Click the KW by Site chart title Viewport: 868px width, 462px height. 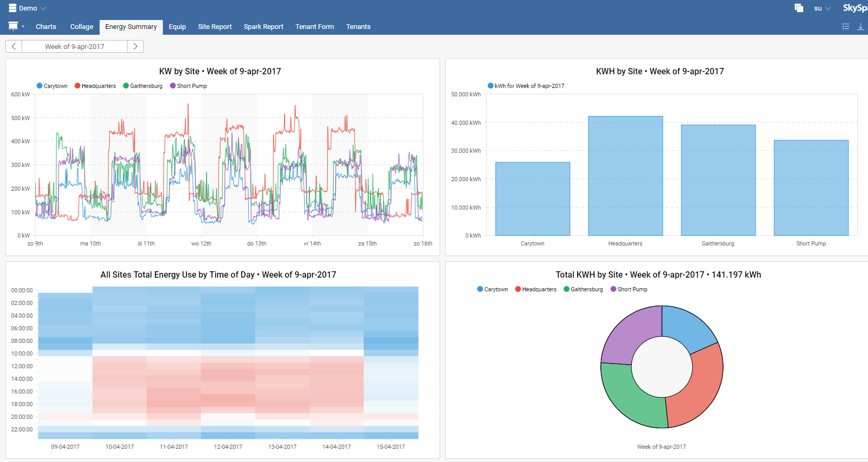pos(220,71)
